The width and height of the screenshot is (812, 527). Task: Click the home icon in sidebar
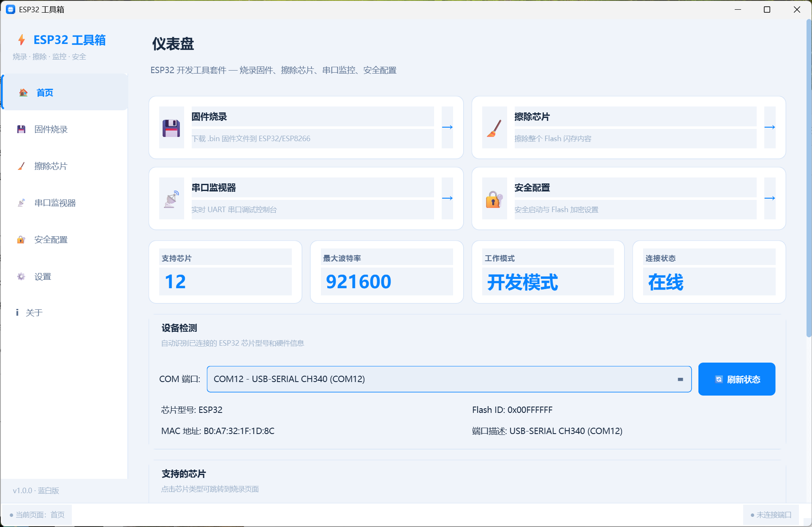pos(24,93)
